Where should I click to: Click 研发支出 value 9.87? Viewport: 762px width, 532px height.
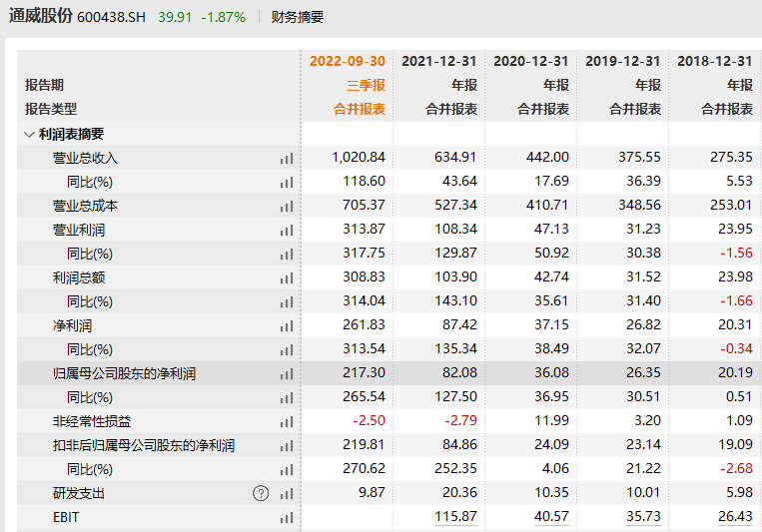tap(372, 493)
